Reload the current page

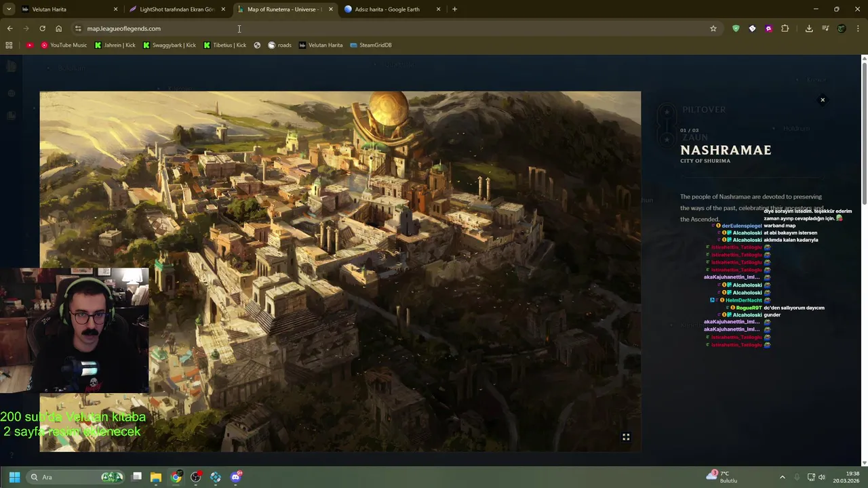tap(42, 28)
